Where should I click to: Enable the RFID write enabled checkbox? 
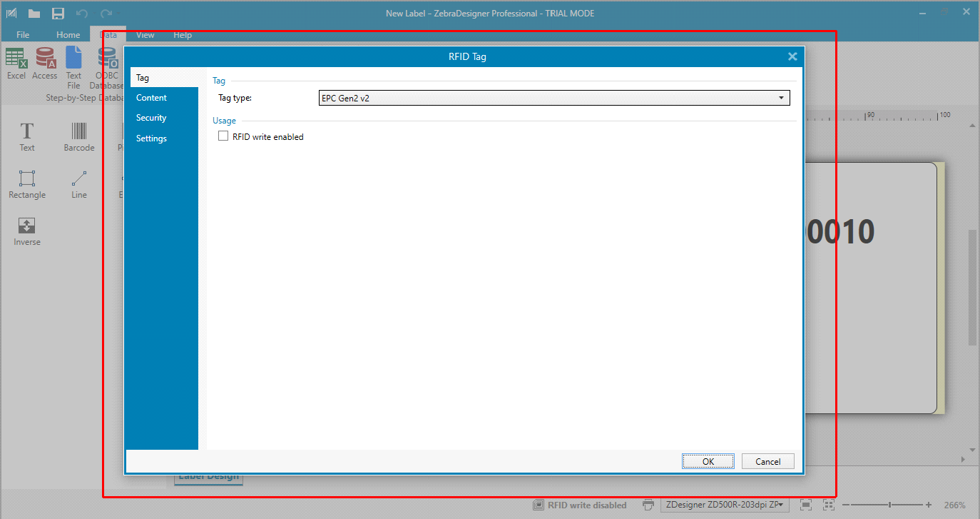pos(223,136)
